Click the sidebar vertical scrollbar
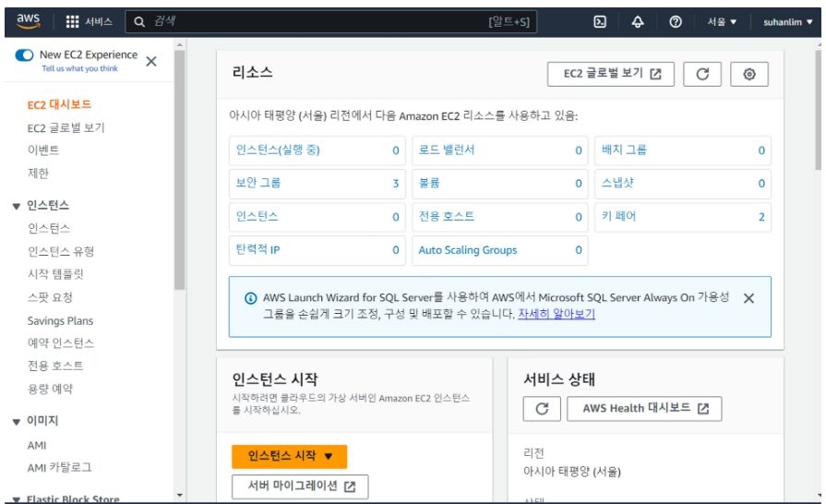826x504 pixels. [x=180, y=170]
